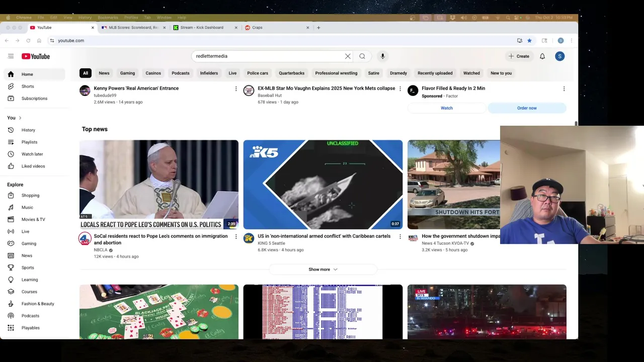Open Movies & TV in sidebar
644x362 pixels.
coord(34,219)
